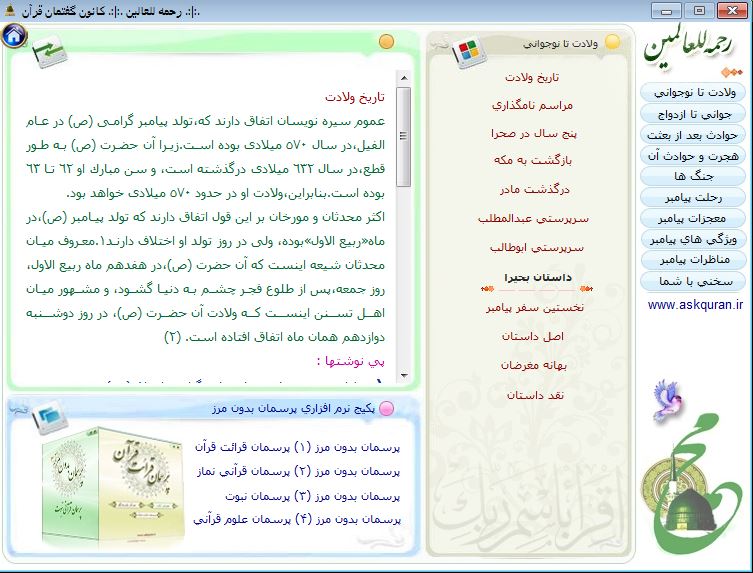The image size is (753, 573).
Task: Click the text panel scrollbar thumb
Action: [404, 137]
